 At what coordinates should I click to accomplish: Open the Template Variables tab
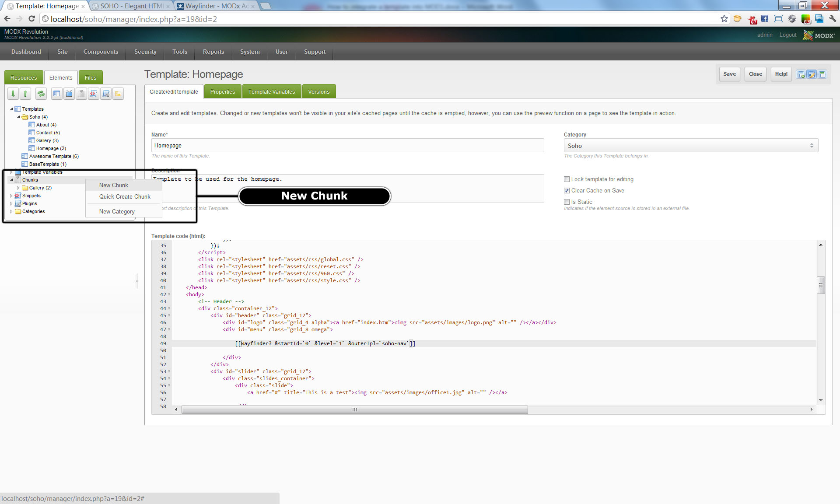(x=272, y=91)
